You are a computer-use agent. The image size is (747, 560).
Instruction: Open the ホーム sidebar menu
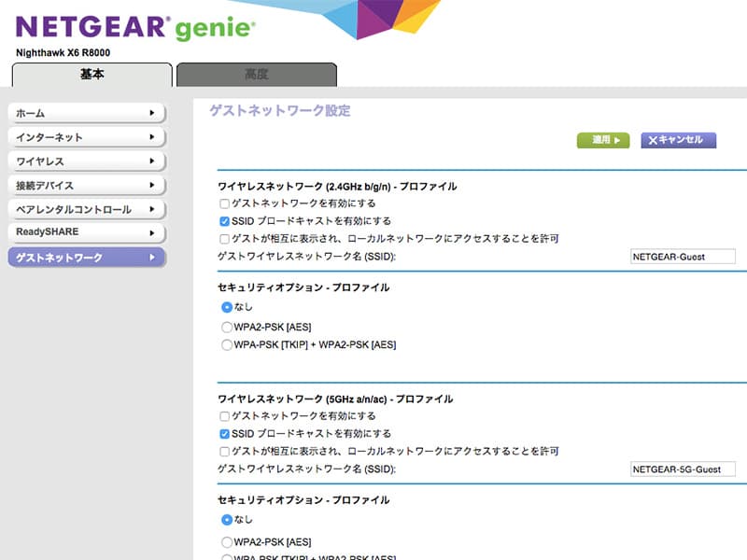(x=86, y=113)
